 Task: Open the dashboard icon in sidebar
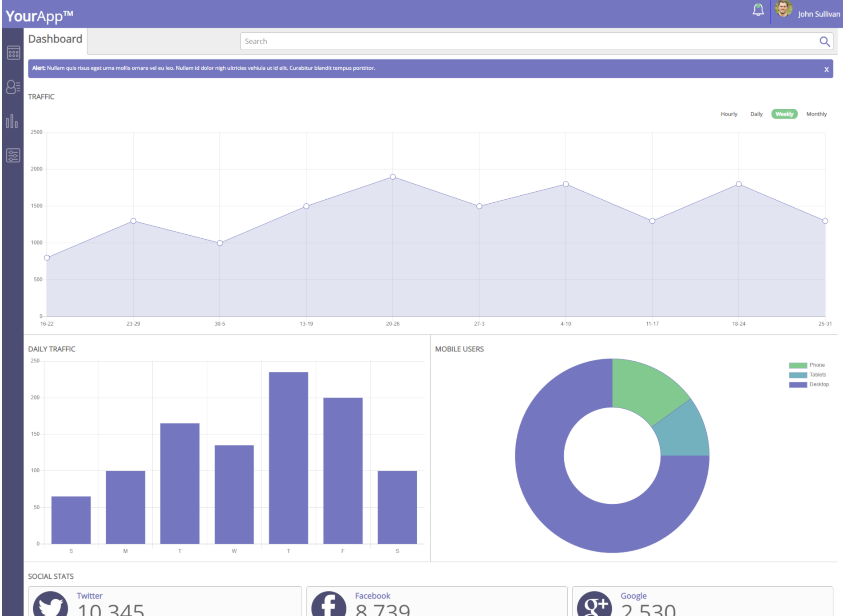[13, 53]
